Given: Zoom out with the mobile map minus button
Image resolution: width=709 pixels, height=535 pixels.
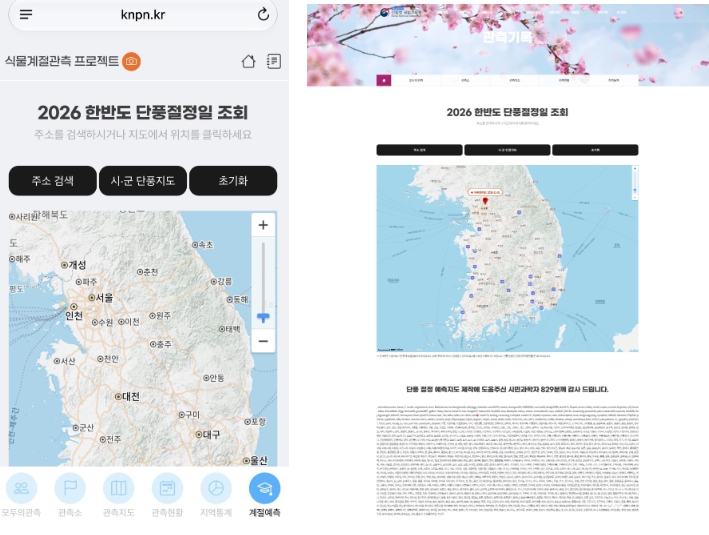Looking at the screenshot, I should [263, 341].
